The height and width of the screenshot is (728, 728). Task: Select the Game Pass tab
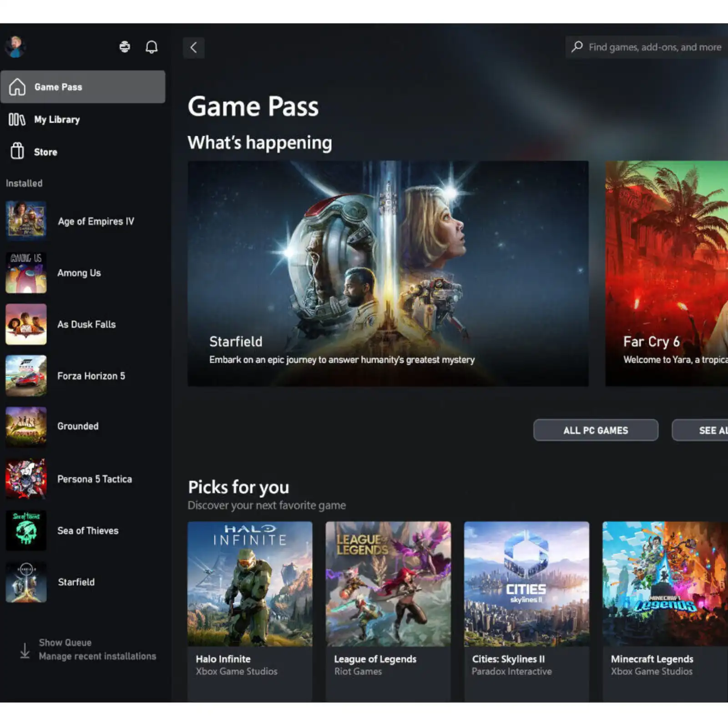click(83, 87)
